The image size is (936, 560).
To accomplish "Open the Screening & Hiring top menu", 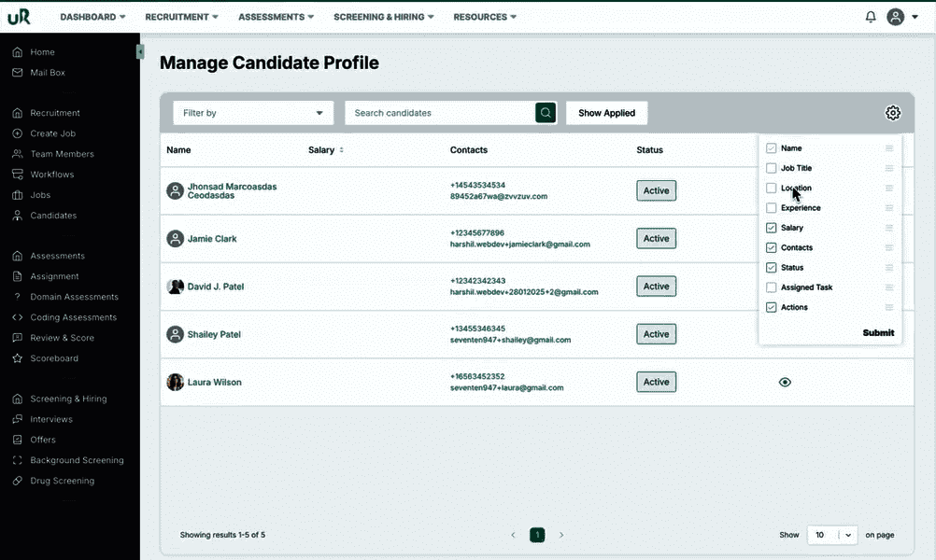I will 383,17.
